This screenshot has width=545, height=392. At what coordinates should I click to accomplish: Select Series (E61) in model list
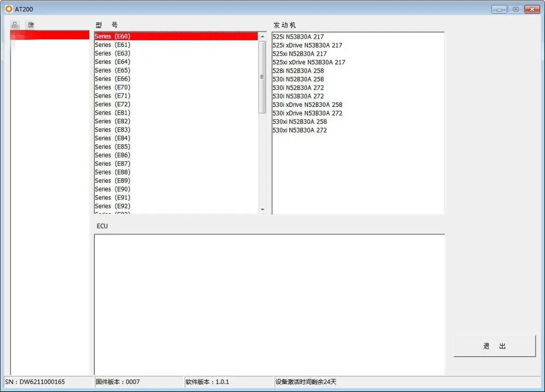(112, 45)
